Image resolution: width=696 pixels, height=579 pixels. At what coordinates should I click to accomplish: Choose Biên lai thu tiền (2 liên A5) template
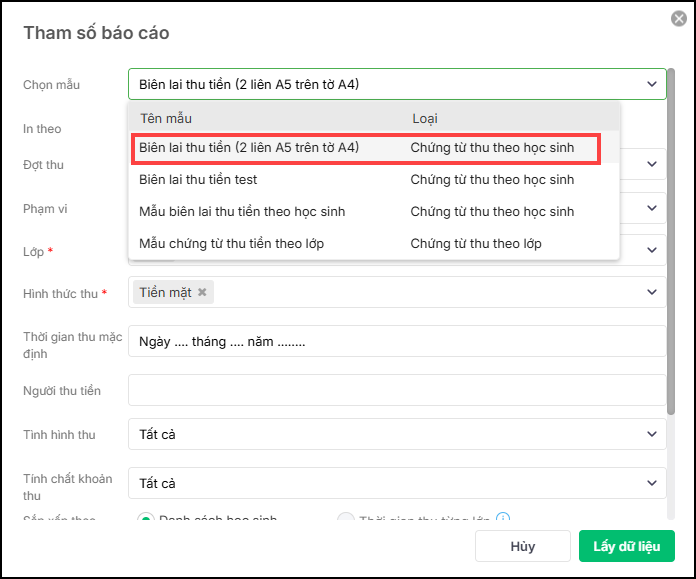249,148
